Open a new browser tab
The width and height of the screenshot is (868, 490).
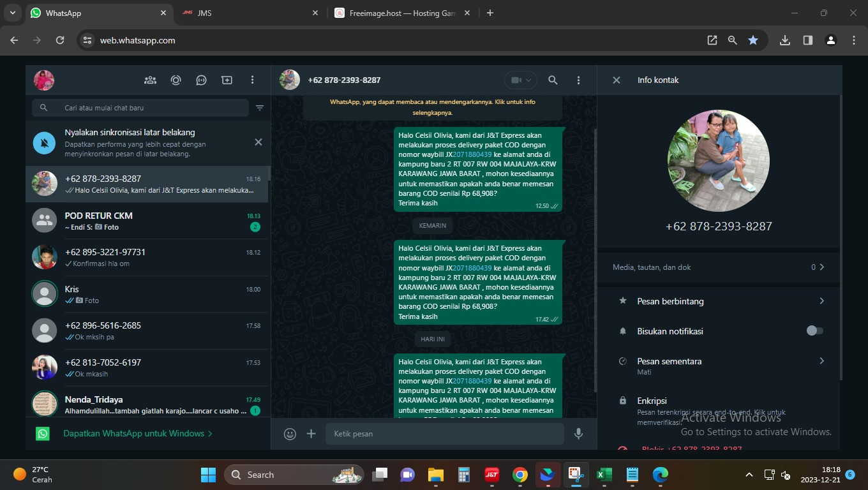[490, 13]
